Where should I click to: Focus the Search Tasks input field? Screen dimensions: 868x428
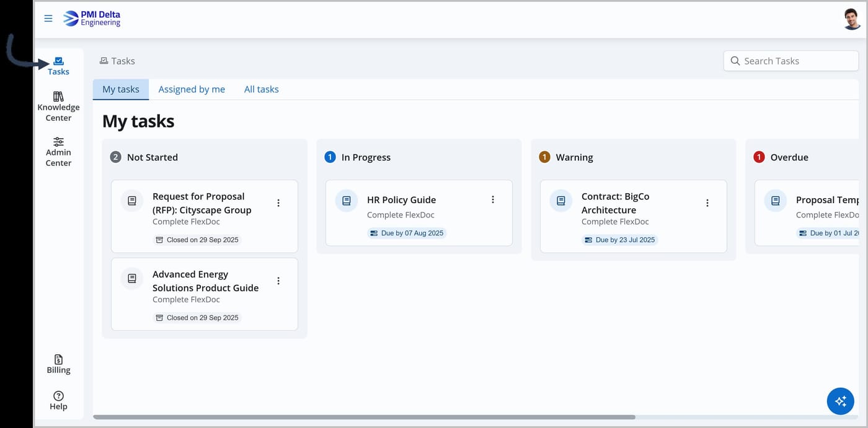coord(791,61)
